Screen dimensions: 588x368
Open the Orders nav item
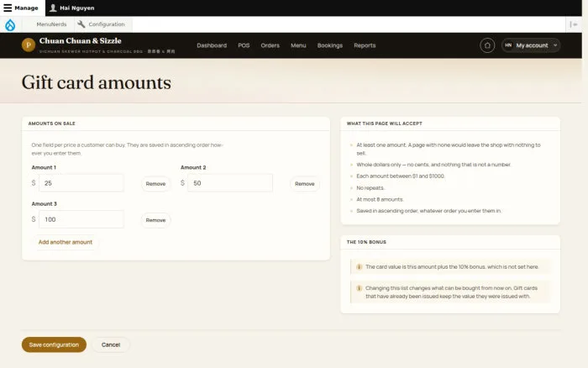(270, 45)
